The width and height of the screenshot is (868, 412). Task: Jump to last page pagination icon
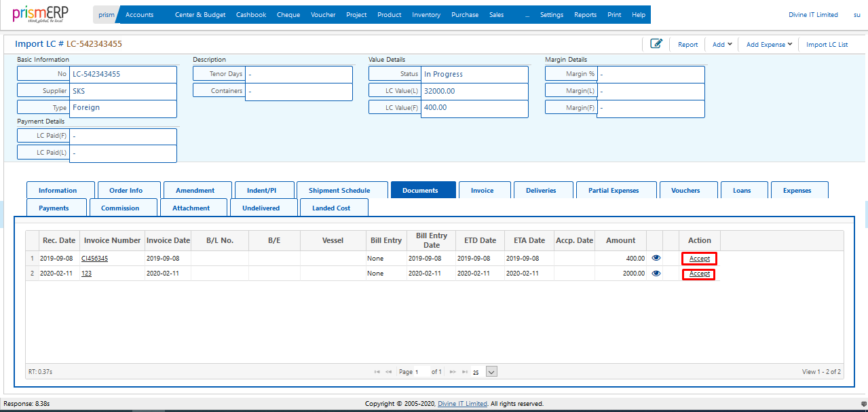coord(465,371)
